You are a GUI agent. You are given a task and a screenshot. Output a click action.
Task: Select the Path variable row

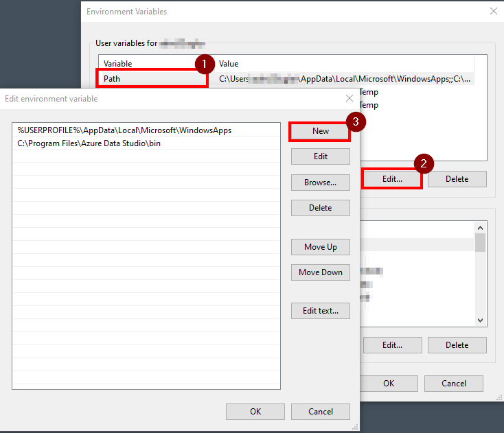point(286,79)
